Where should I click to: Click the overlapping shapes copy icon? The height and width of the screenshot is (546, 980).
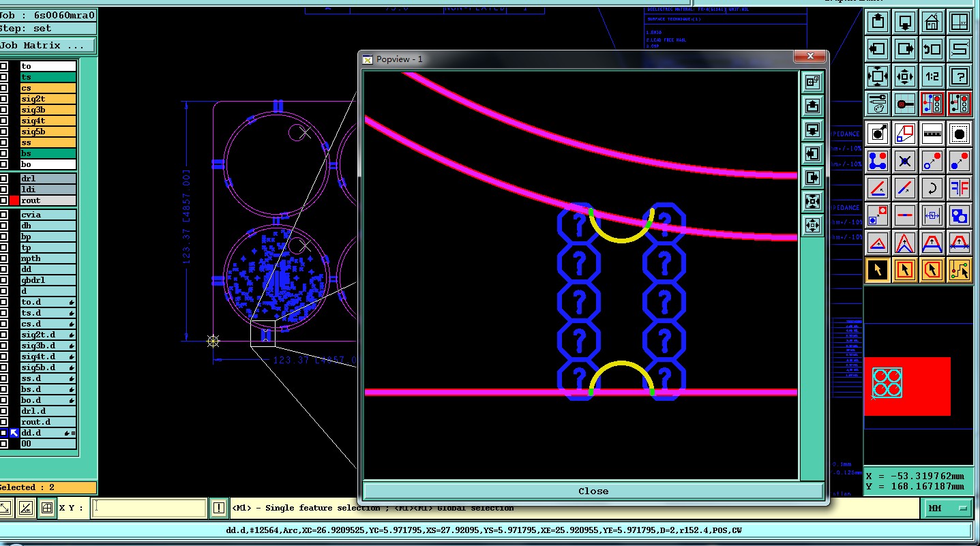[960, 215]
